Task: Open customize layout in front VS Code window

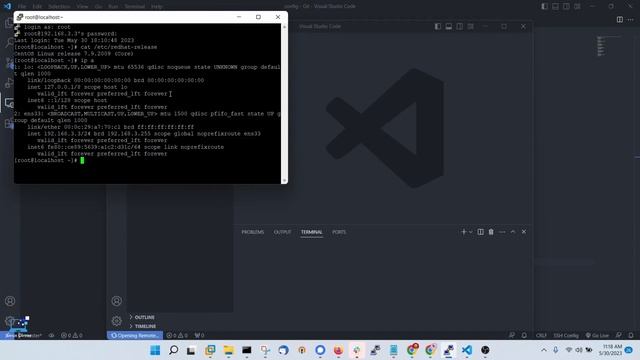Action: (x=471, y=27)
